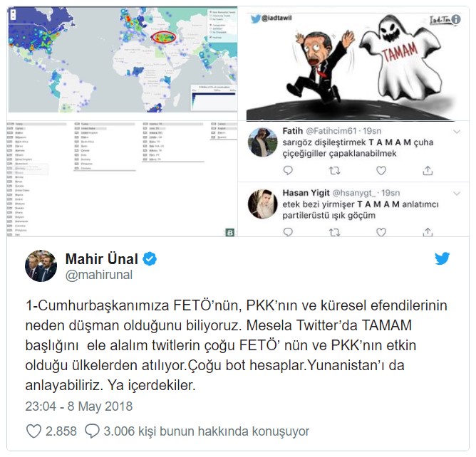
Task: Reply to Fatih's tweet with the comment icon
Action: [288, 170]
